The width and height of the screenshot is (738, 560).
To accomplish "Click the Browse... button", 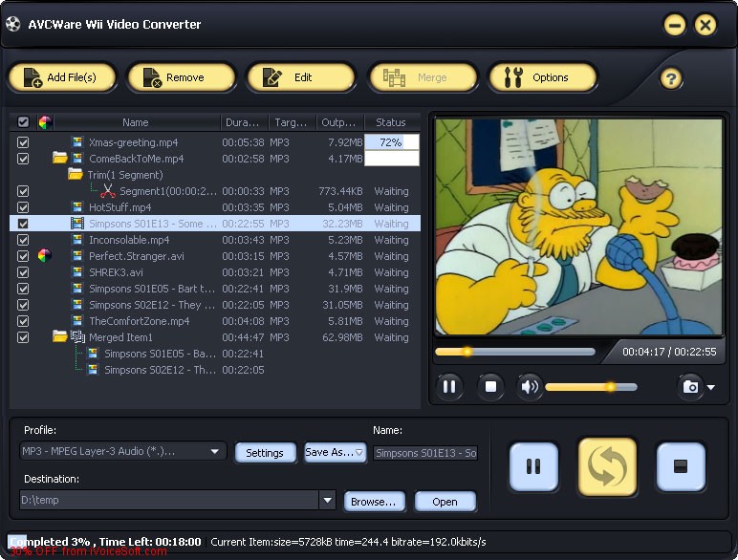I will pos(374,502).
